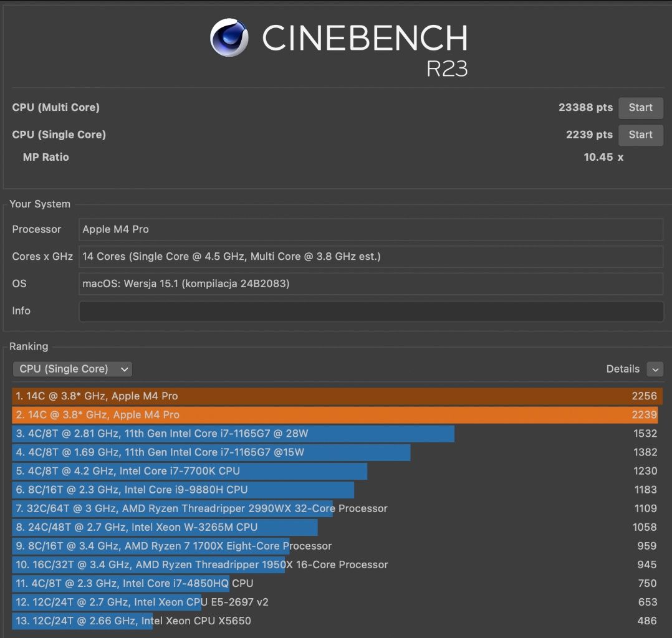
Task: Click the OS field showing macOS 15.1
Action: (x=371, y=283)
